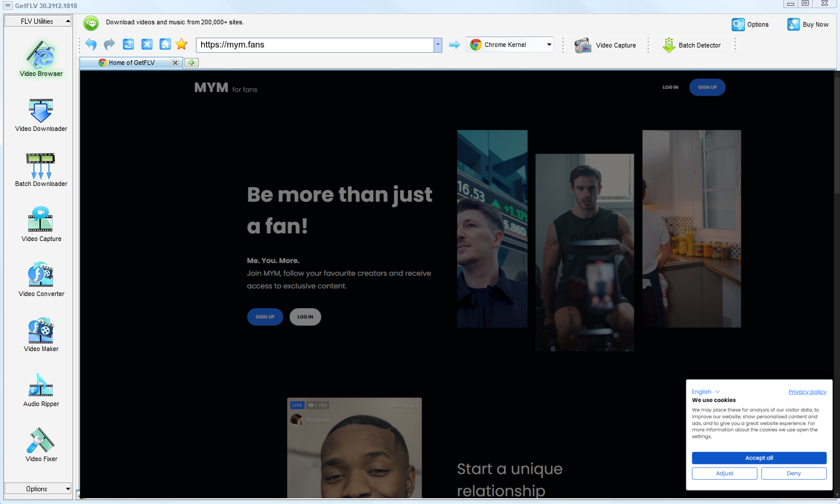Go forward with the browser forward arrow
The width and height of the screenshot is (840, 504).
tap(110, 45)
